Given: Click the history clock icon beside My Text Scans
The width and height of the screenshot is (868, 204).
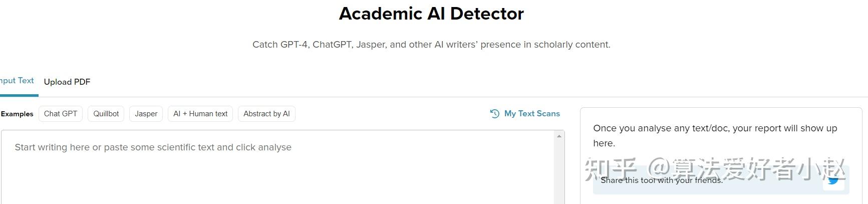Looking at the screenshot, I should click(x=494, y=114).
